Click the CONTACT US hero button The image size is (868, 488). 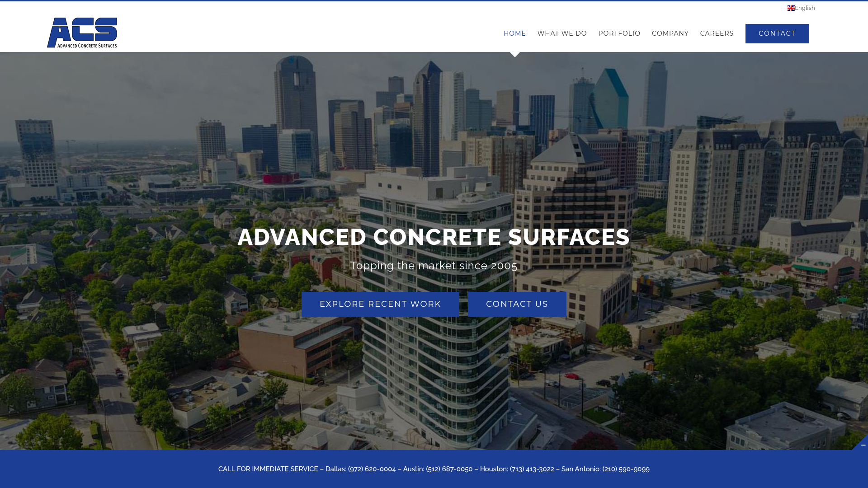coord(517,304)
